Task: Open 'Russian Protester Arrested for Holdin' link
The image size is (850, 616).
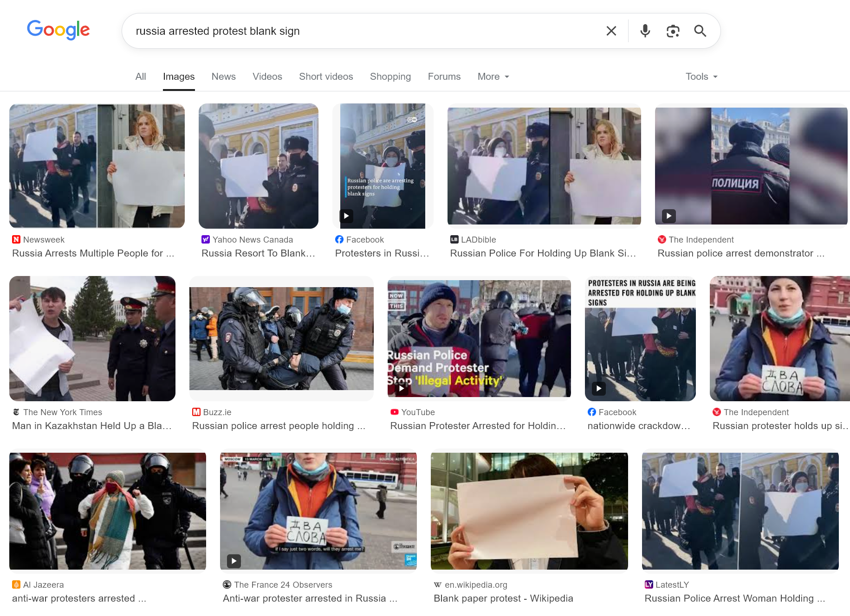Action: tap(478, 426)
